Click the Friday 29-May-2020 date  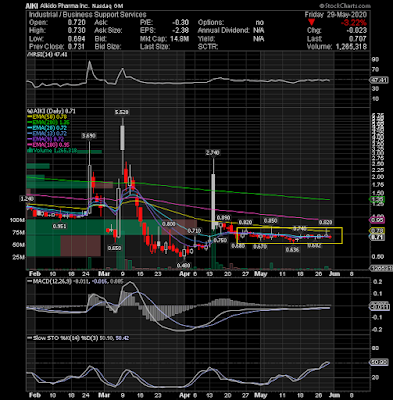[x=335, y=15]
